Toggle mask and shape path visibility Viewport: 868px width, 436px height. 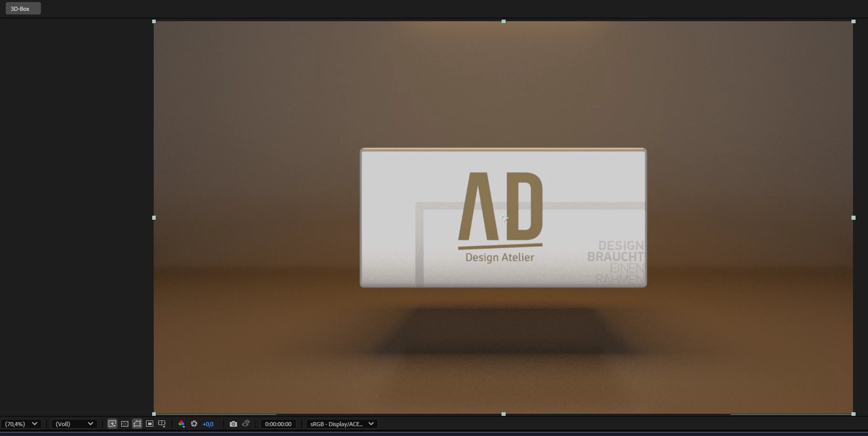tap(137, 424)
